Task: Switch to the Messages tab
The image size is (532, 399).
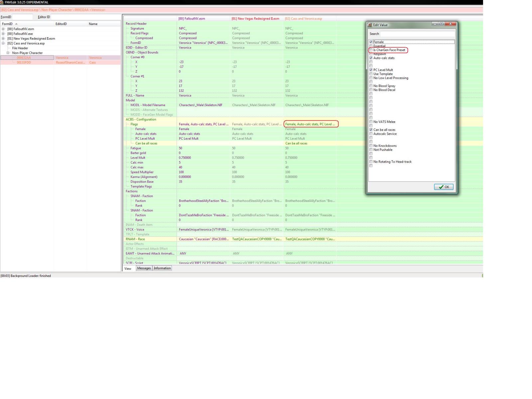Action: click(x=144, y=268)
